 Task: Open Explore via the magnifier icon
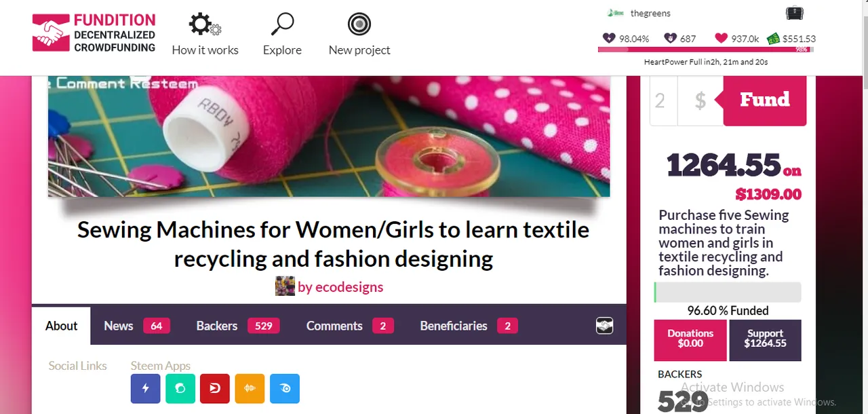point(282,24)
